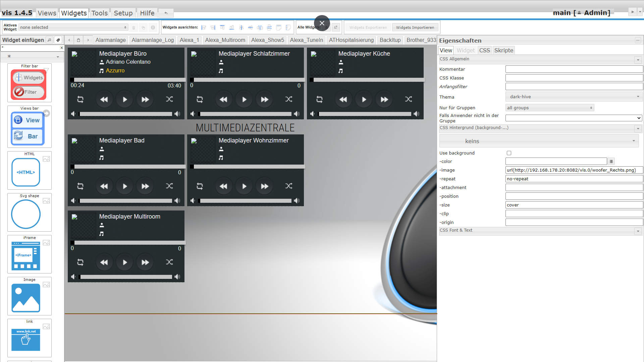
Task: Expand the keins background dropdown
Action: [x=539, y=141]
